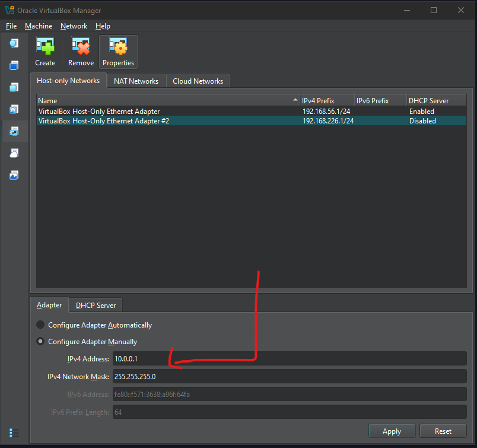This screenshot has width=477, height=448.
Task: Open the Home tool in the sidebar
Action: tap(14, 43)
